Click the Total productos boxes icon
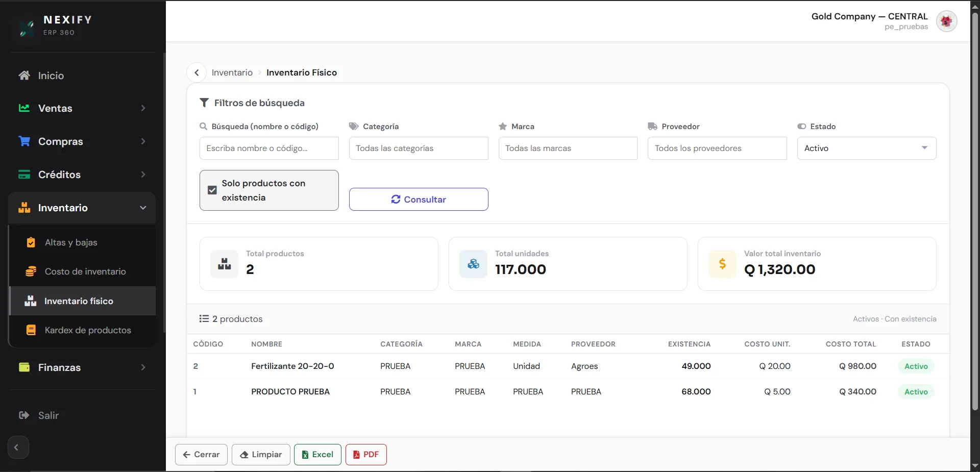980x472 pixels. [x=225, y=264]
